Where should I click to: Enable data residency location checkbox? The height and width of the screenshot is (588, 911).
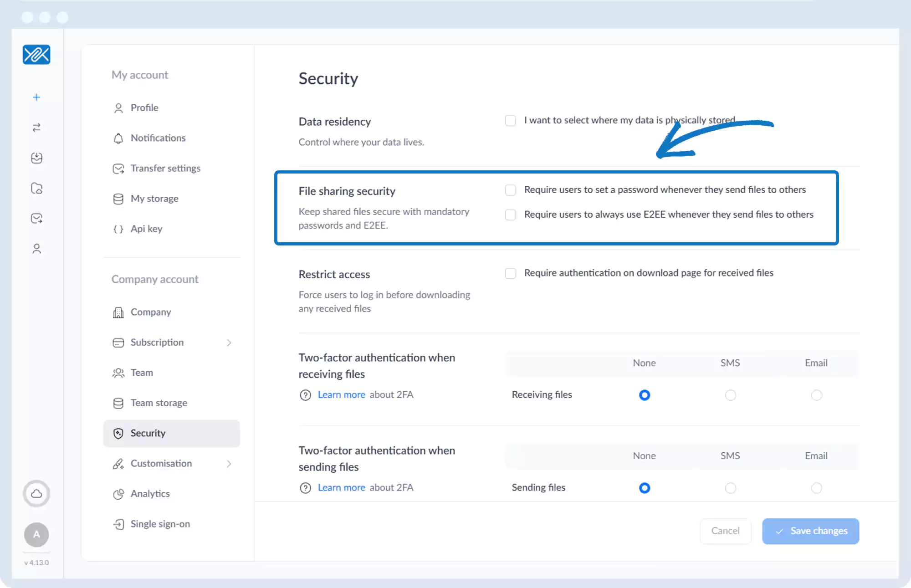click(x=510, y=120)
